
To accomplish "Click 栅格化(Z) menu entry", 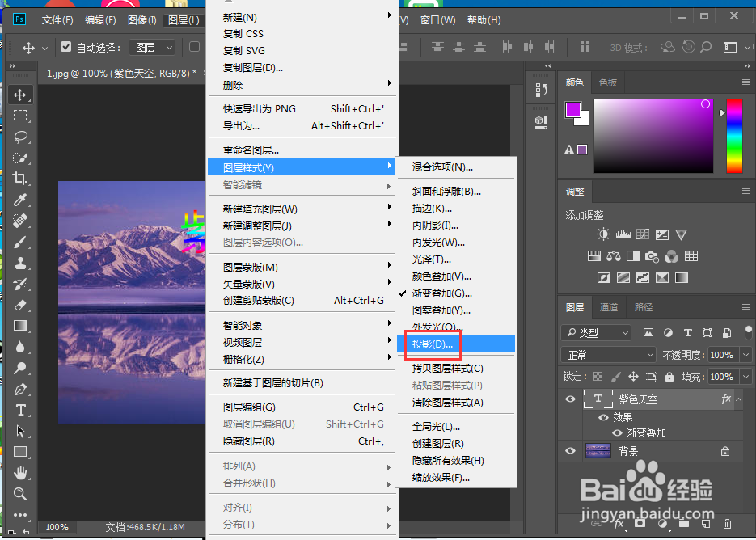I will (302, 359).
